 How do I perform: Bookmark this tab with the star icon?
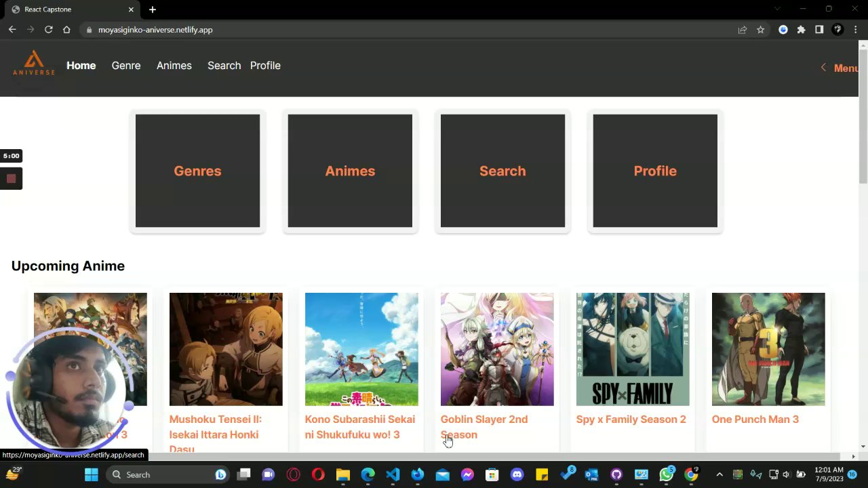pos(761,30)
